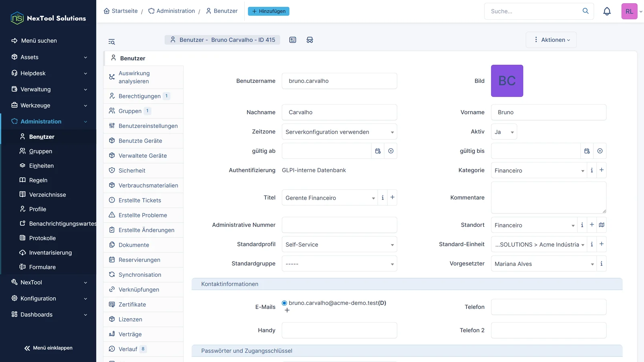
Task: Open the Aktionen menu button
Action: pyautogui.click(x=551, y=40)
